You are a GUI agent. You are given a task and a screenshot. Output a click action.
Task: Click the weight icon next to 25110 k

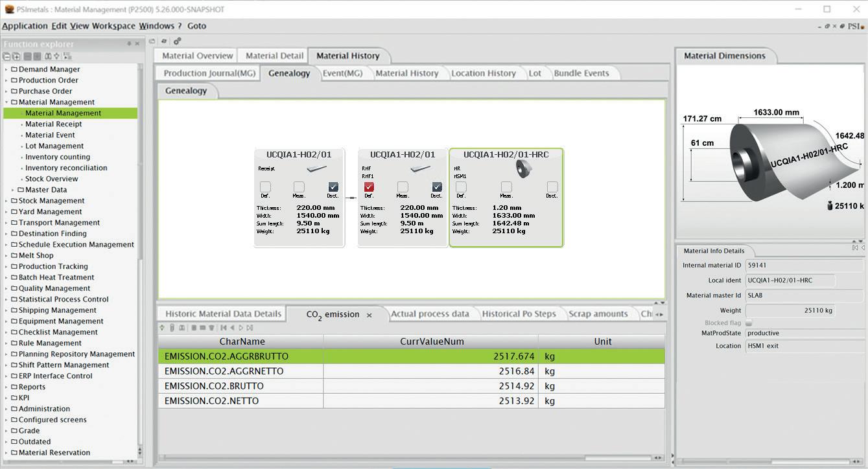click(x=829, y=206)
